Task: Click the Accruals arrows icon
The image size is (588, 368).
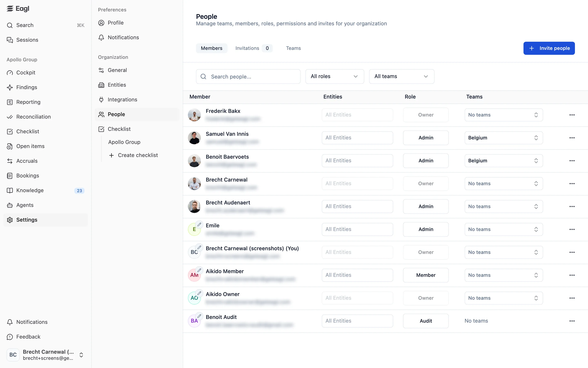Action: coord(10,161)
